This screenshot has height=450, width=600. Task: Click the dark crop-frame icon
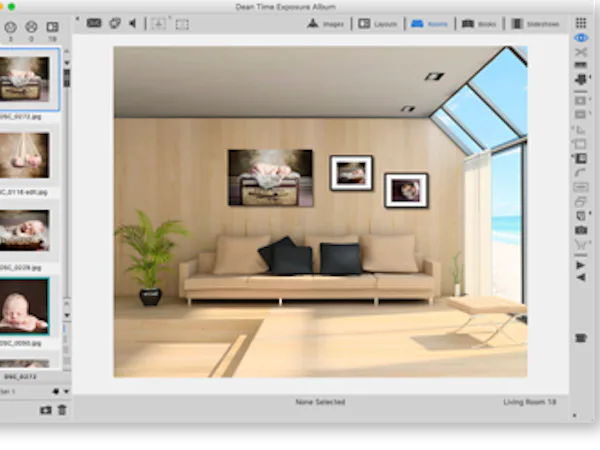(x=580, y=158)
